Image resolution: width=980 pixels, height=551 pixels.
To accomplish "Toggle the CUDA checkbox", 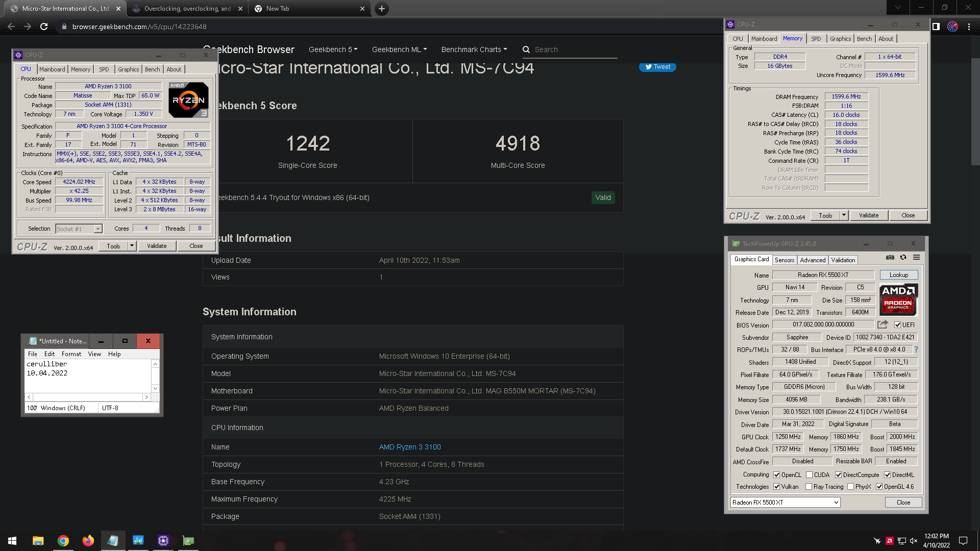I will [x=809, y=475].
